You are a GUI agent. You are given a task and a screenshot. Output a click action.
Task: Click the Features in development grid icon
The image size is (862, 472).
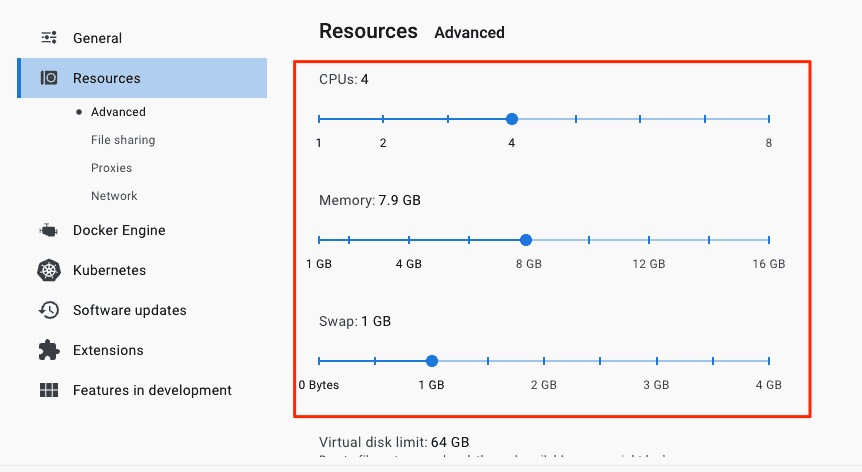pyautogui.click(x=48, y=390)
